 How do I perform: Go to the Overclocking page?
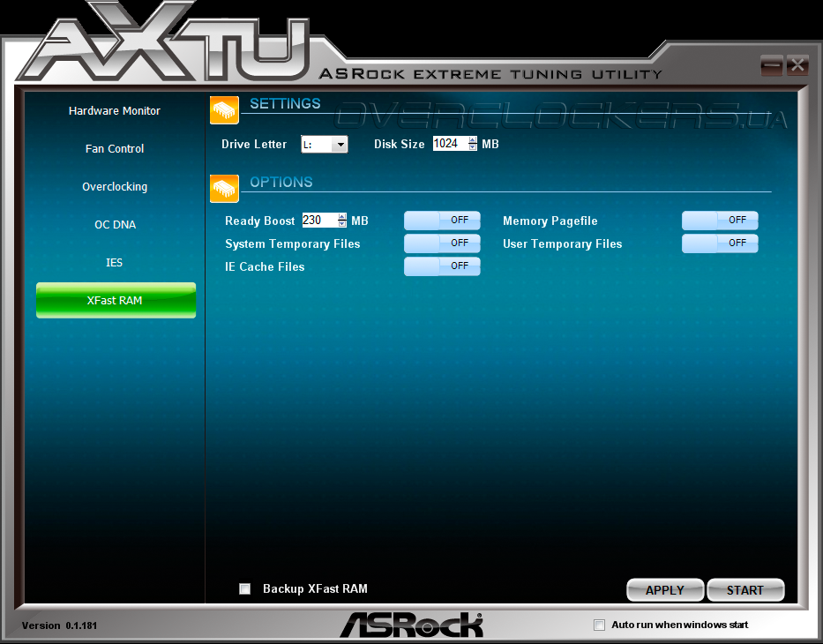click(x=115, y=187)
